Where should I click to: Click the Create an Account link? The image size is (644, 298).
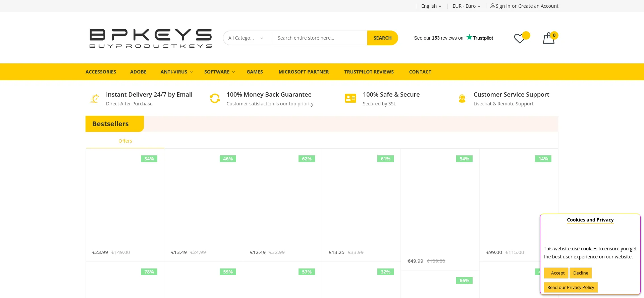538,6
